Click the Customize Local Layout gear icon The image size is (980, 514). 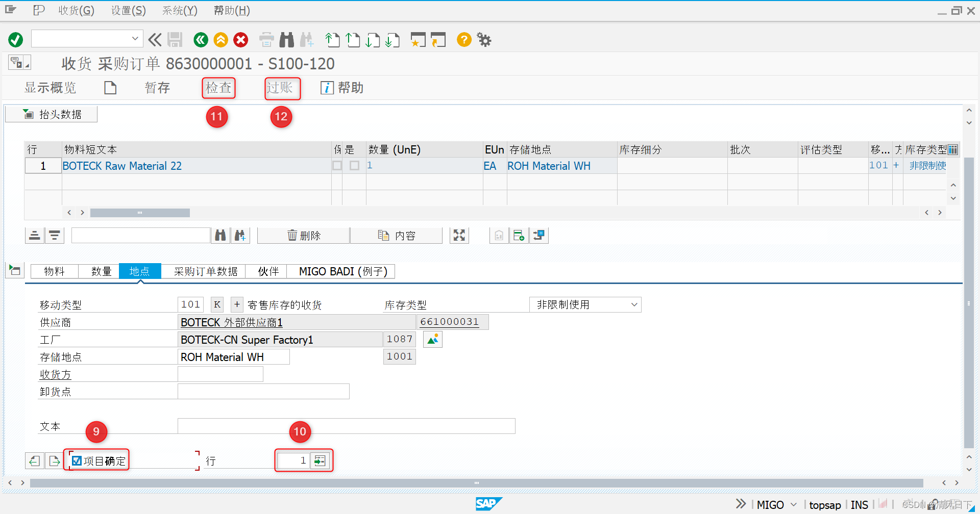[484, 39]
